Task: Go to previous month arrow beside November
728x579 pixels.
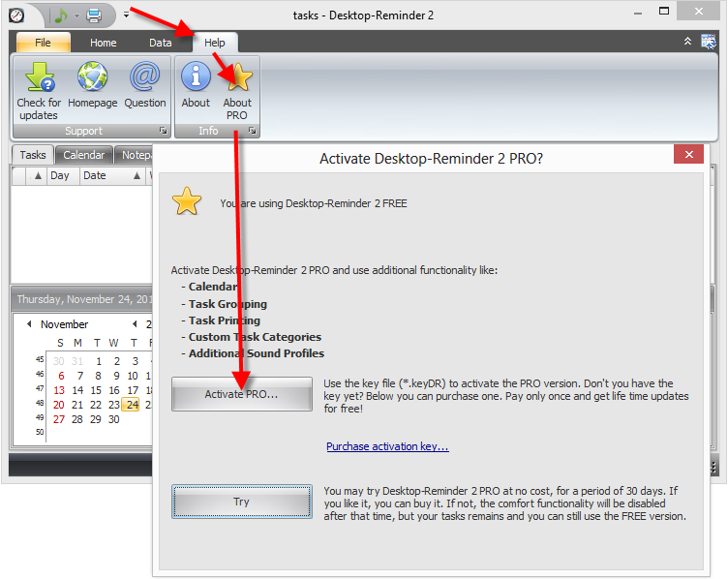Action: 29,324
